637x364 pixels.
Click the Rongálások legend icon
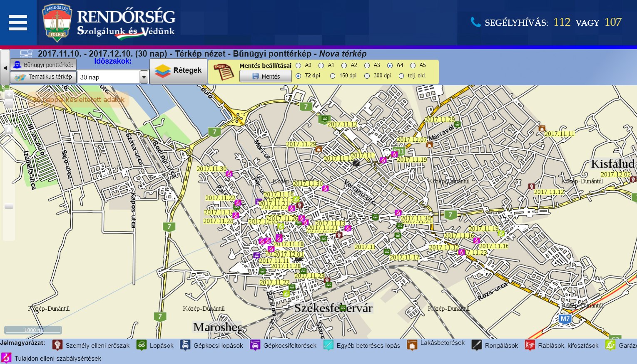[476, 345]
